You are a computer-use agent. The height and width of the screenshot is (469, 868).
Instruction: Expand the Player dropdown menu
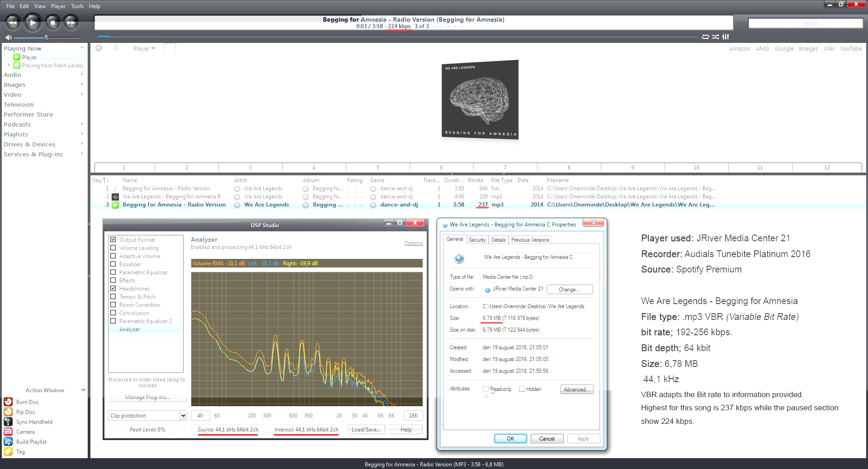click(x=144, y=49)
